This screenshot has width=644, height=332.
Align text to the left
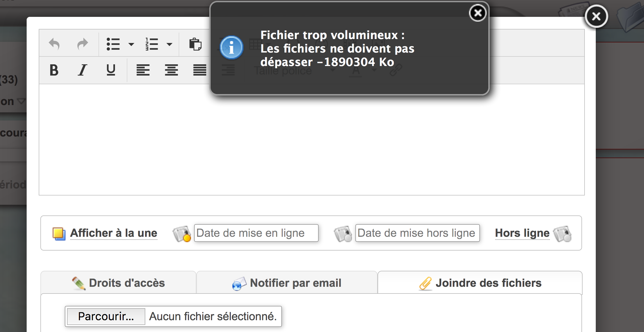[x=143, y=70]
